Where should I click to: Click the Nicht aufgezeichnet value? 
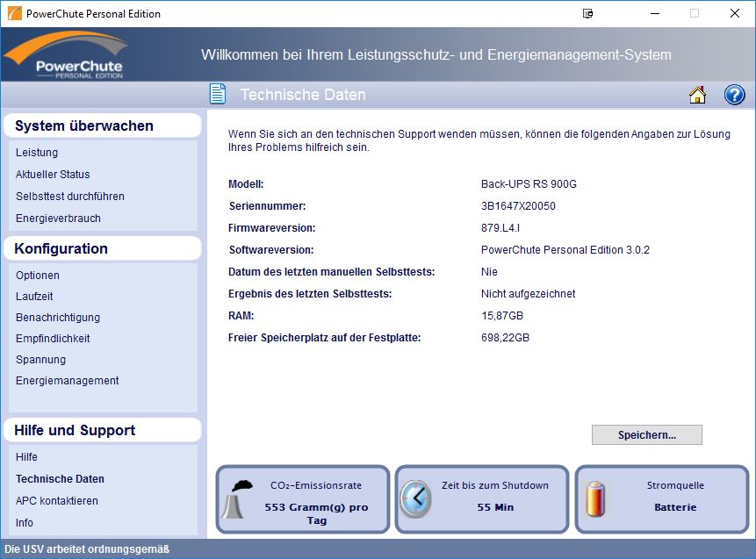click(x=528, y=294)
